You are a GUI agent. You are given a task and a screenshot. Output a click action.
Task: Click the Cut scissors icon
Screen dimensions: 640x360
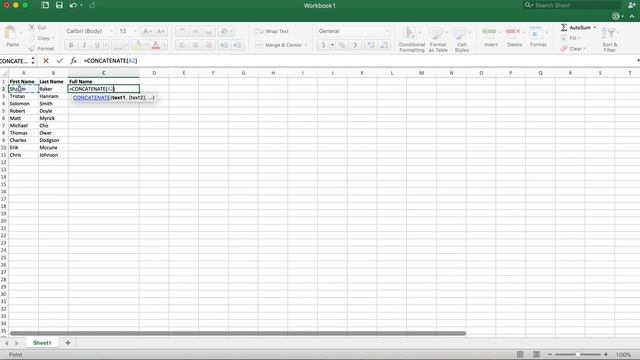(32, 27)
